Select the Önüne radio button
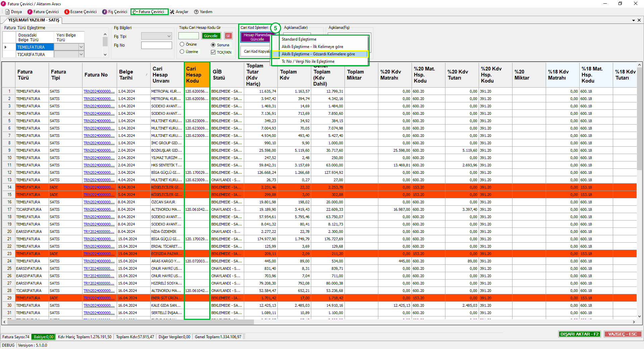 [x=182, y=44]
